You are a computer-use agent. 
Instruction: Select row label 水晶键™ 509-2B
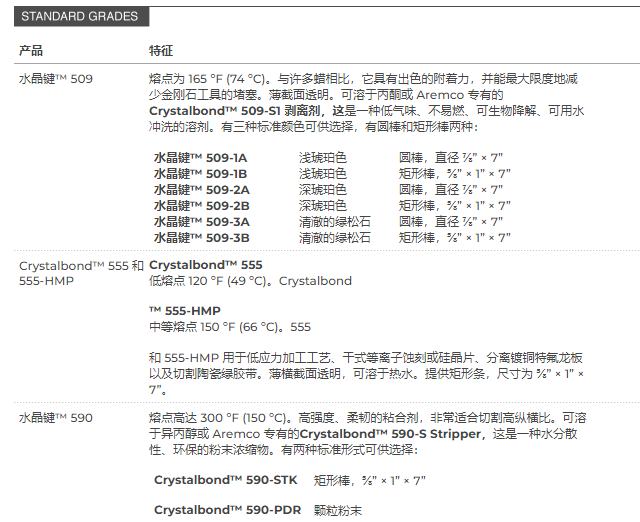[202, 206]
